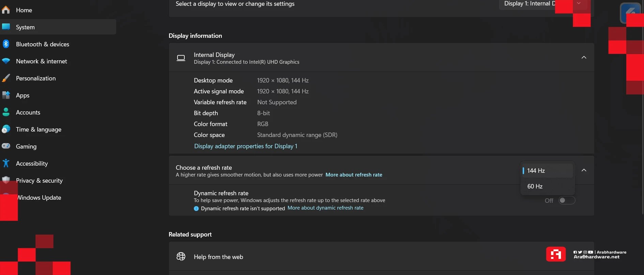Click the Apps icon
644x275 pixels.
point(6,95)
